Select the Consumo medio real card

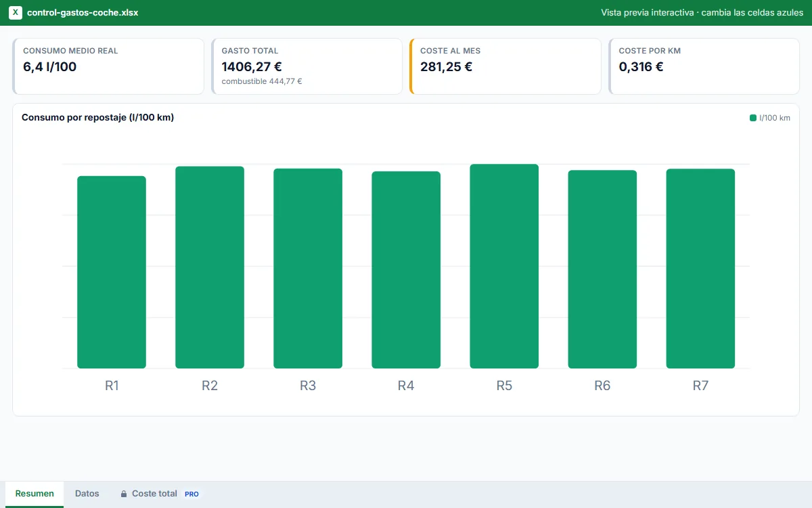click(108, 66)
